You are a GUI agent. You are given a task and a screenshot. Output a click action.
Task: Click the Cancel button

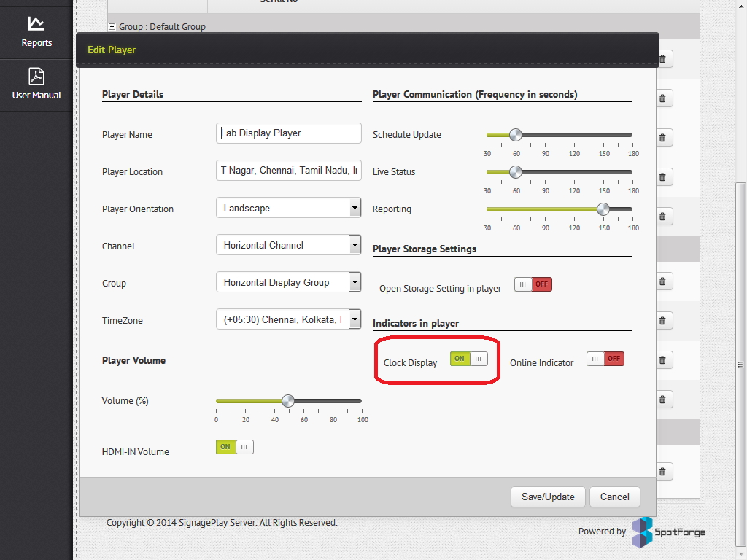614,497
